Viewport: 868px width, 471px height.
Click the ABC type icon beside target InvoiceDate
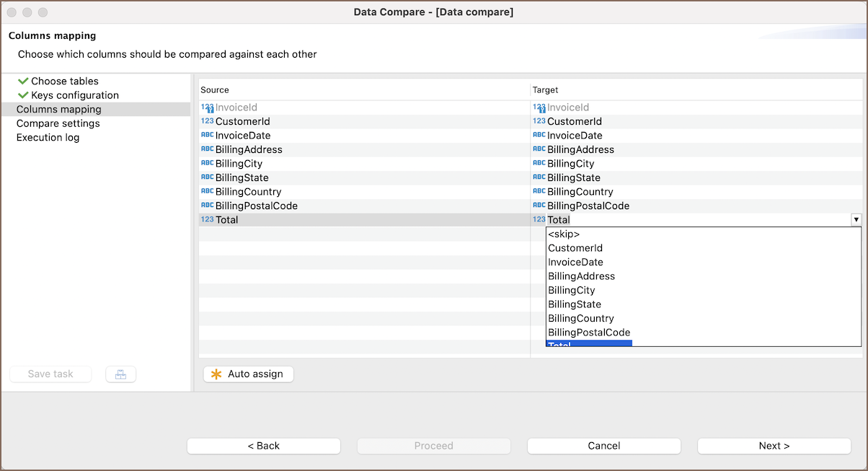[x=539, y=135]
